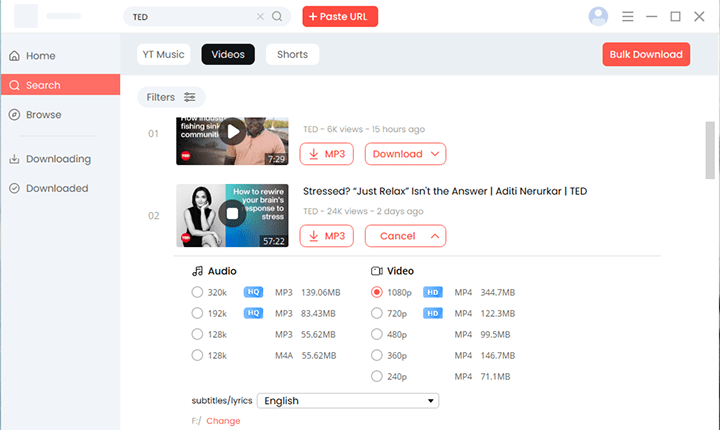Select 192k MP3 audio quality

coord(197,313)
